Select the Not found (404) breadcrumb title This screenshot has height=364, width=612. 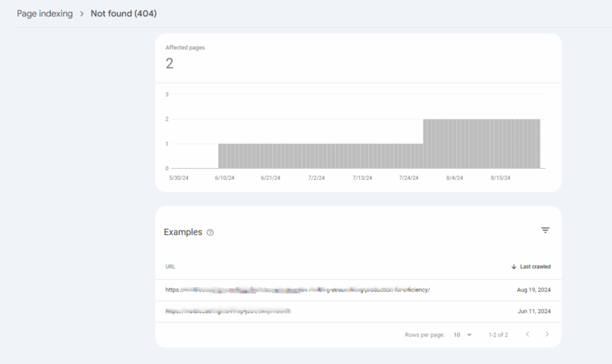coord(123,14)
